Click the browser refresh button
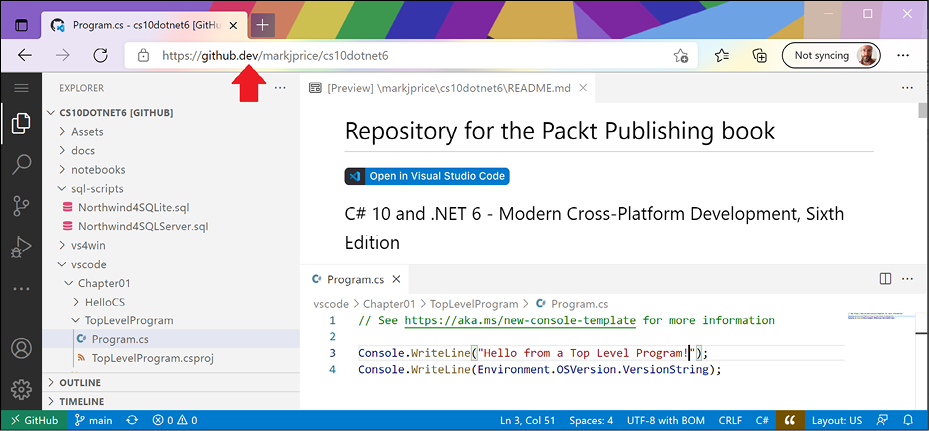The image size is (929, 431). 100,56
